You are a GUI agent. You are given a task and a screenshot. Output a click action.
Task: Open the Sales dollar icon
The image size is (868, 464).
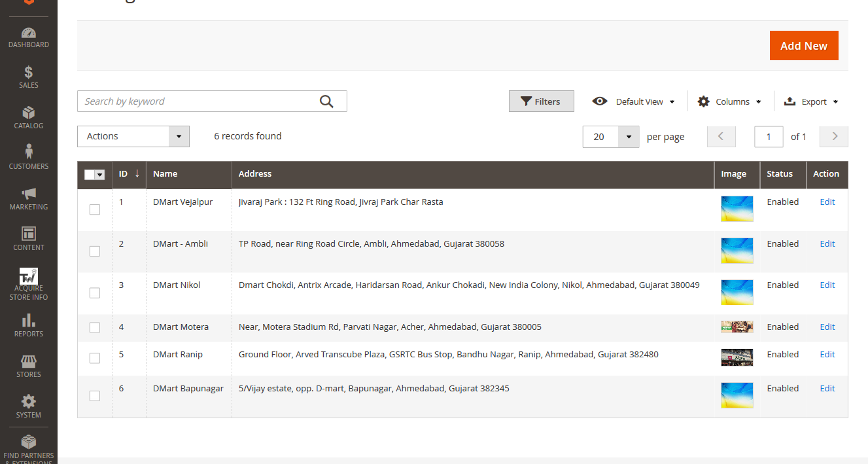(28, 72)
